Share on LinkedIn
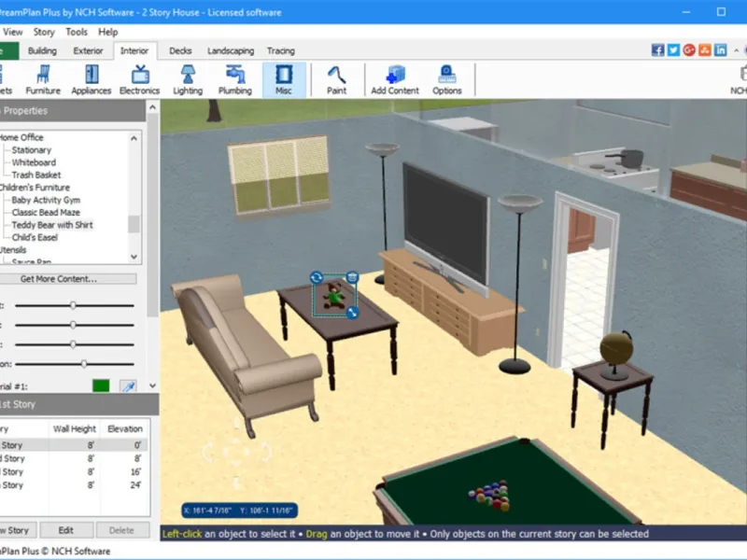The height and width of the screenshot is (560, 747). click(x=720, y=50)
